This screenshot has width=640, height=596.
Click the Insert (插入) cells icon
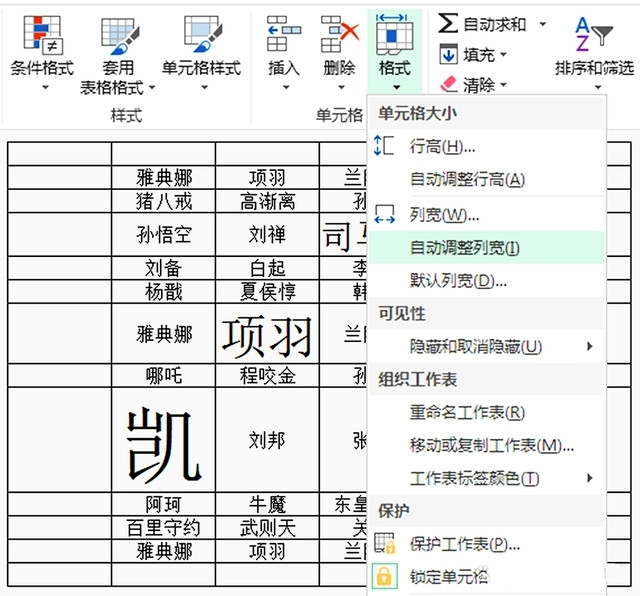tap(284, 36)
